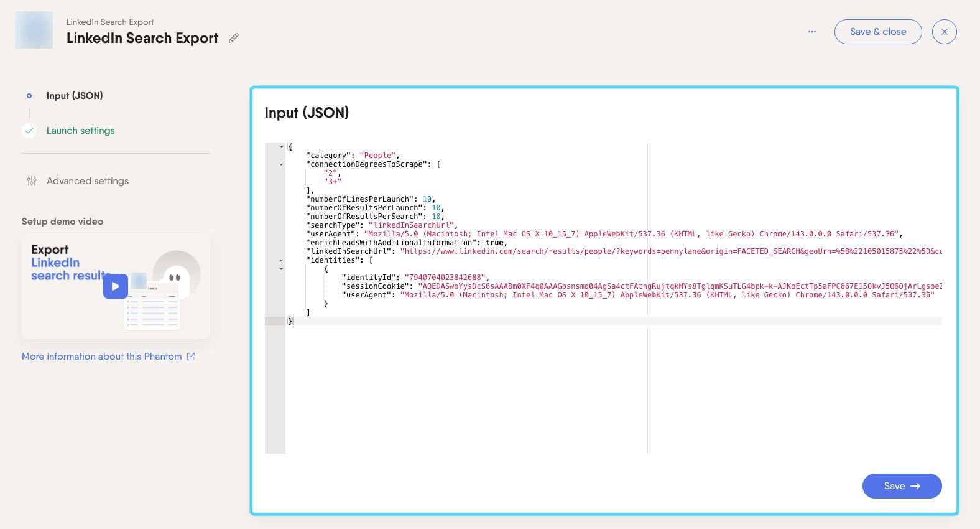Click the identityId value 7940704023842688
Image resolution: width=980 pixels, height=529 pixels.
[445, 278]
